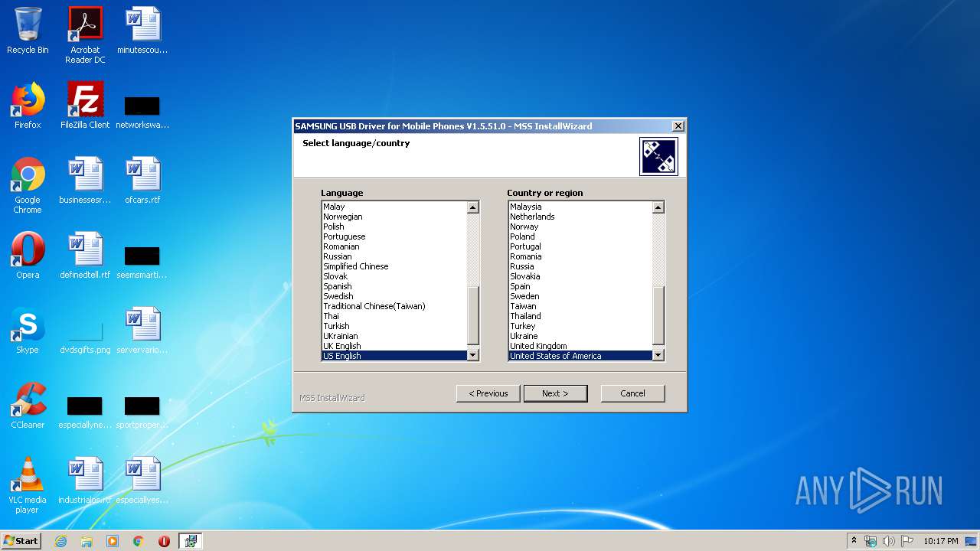This screenshot has width=980, height=551.
Task: Click the Action Center flag tray icon
Action: 907,541
